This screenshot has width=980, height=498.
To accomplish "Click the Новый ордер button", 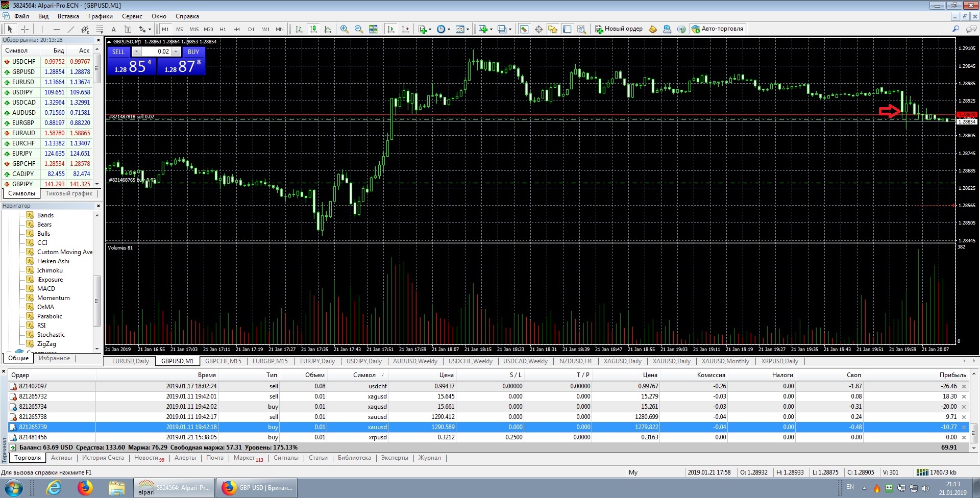I will pyautogui.click(x=619, y=29).
